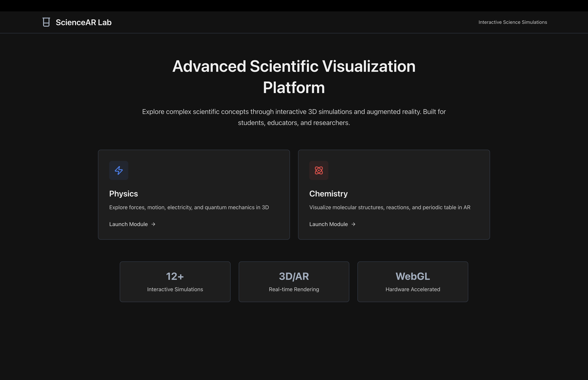The width and height of the screenshot is (588, 380).
Task: Open the ScienceAR Lab home title
Action: (x=83, y=22)
